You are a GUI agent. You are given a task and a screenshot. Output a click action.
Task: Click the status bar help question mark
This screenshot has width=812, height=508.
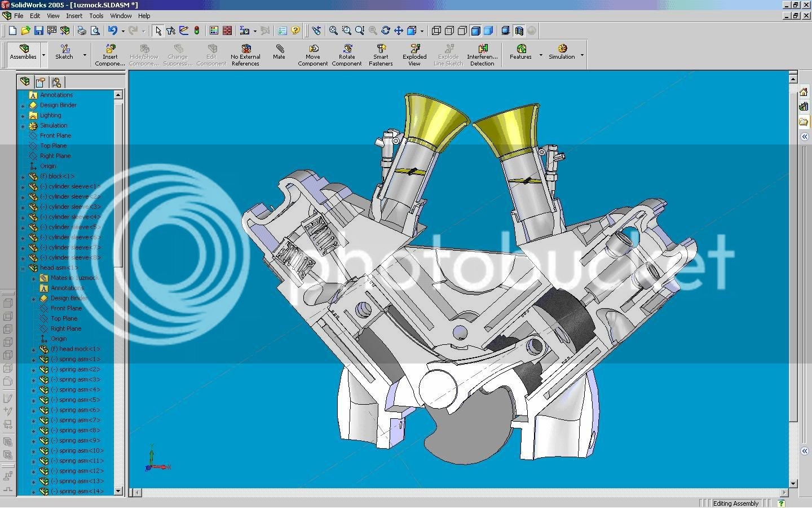[x=781, y=503]
